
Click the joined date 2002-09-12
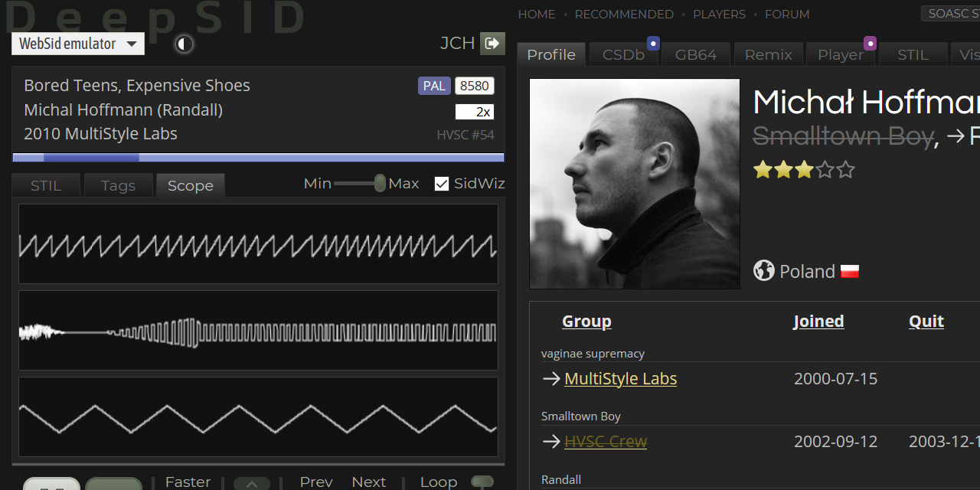click(x=836, y=442)
